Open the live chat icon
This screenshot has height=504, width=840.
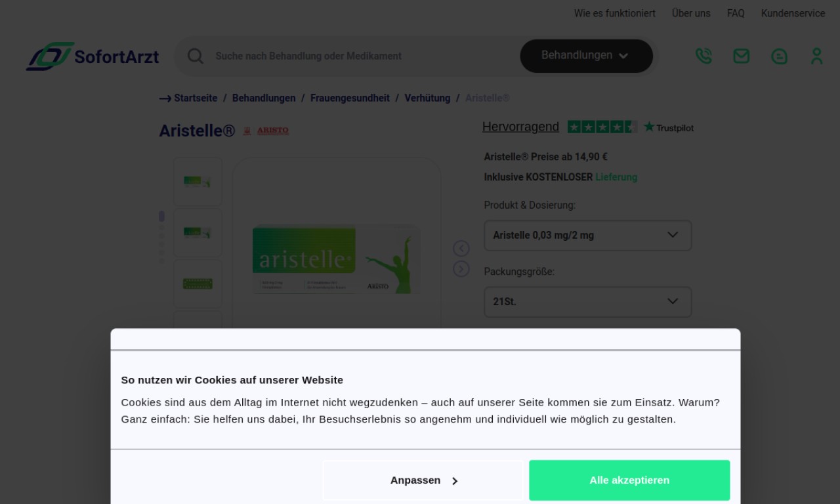[x=779, y=56]
